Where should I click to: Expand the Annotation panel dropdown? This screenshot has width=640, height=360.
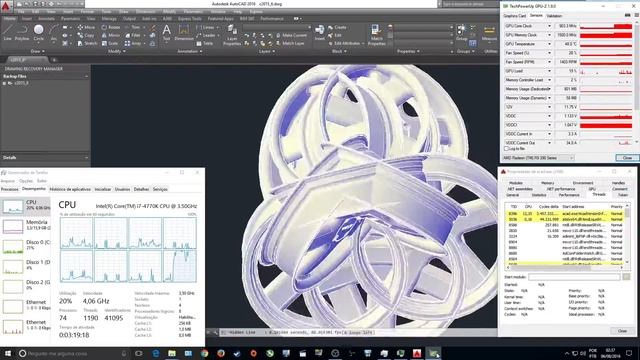[190, 51]
